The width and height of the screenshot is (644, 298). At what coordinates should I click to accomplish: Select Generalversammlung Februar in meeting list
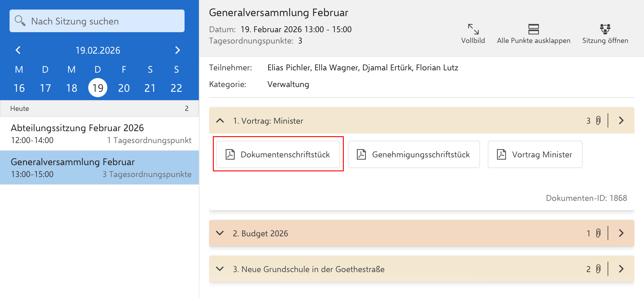100,167
